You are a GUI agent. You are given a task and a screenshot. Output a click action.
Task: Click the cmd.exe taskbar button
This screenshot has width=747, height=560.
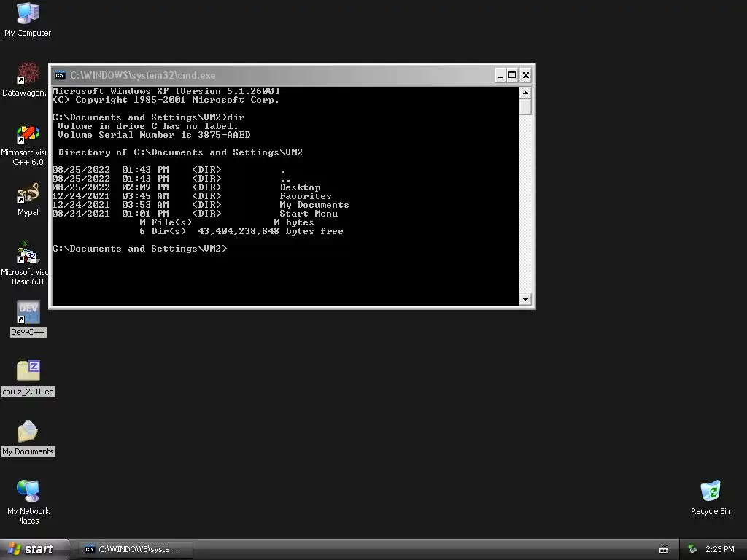point(135,549)
